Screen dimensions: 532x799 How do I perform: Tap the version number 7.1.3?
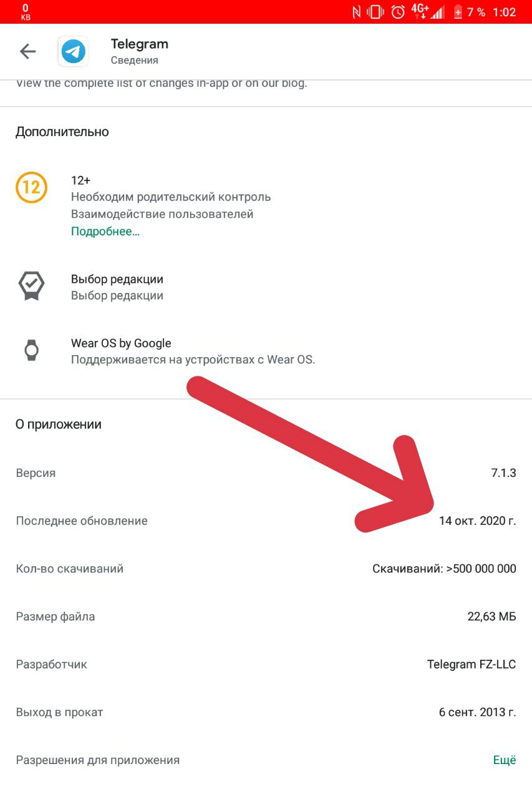[503, 473]
